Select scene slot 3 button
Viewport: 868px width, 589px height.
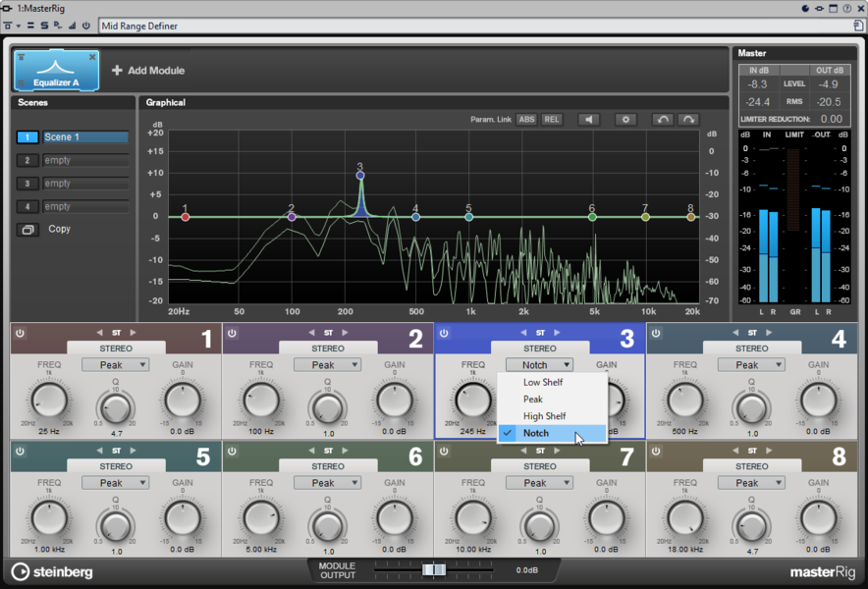coord(27,184)
